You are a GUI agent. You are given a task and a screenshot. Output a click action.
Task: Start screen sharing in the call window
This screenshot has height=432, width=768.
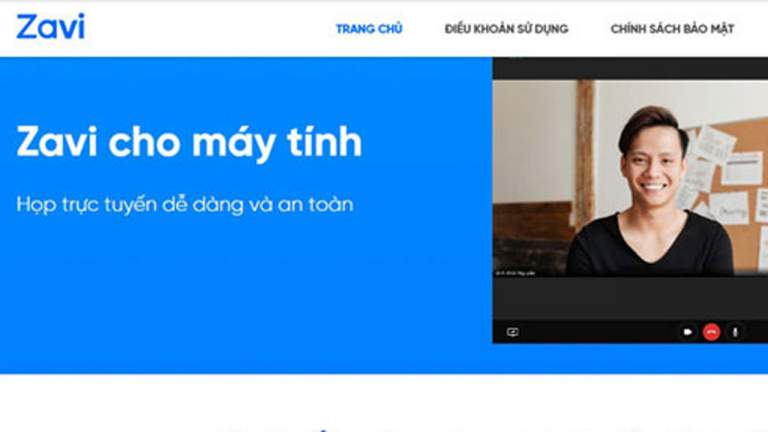(512, 332)
